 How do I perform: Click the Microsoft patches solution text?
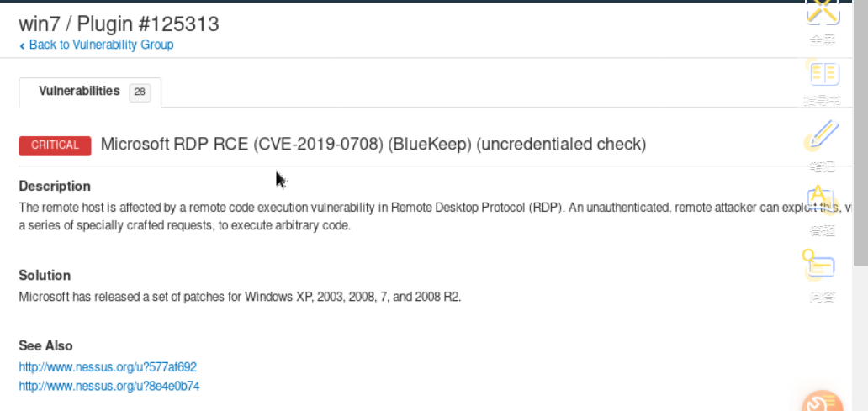click(x=240, y=297)
